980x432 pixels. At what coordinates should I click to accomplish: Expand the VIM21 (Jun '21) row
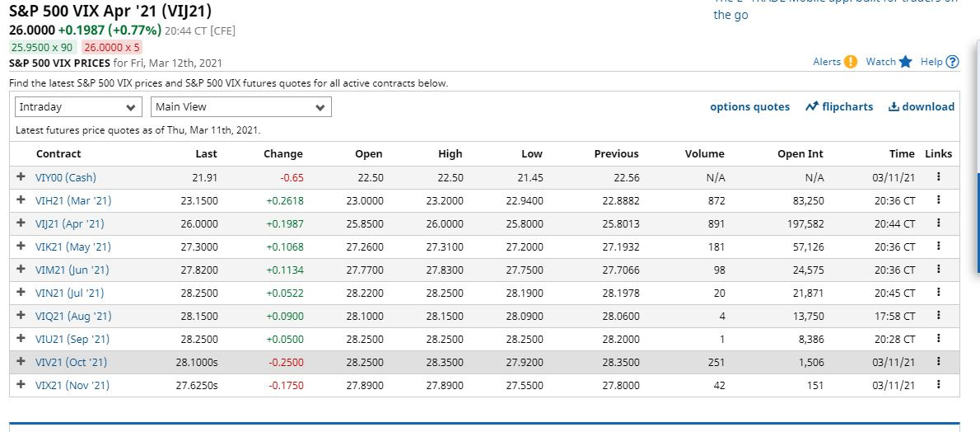(21, 270)
